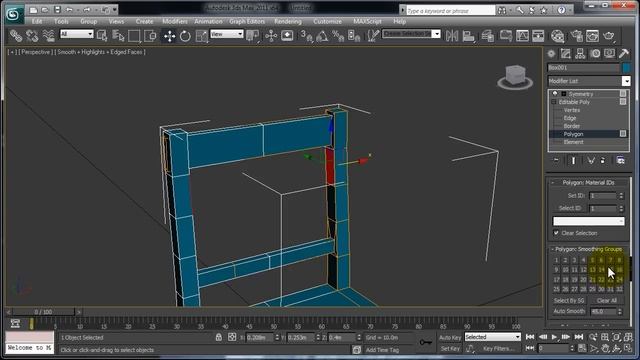Open the Material Editor
The width and height of the screenshot is (640, 360).
click(558, 36)
